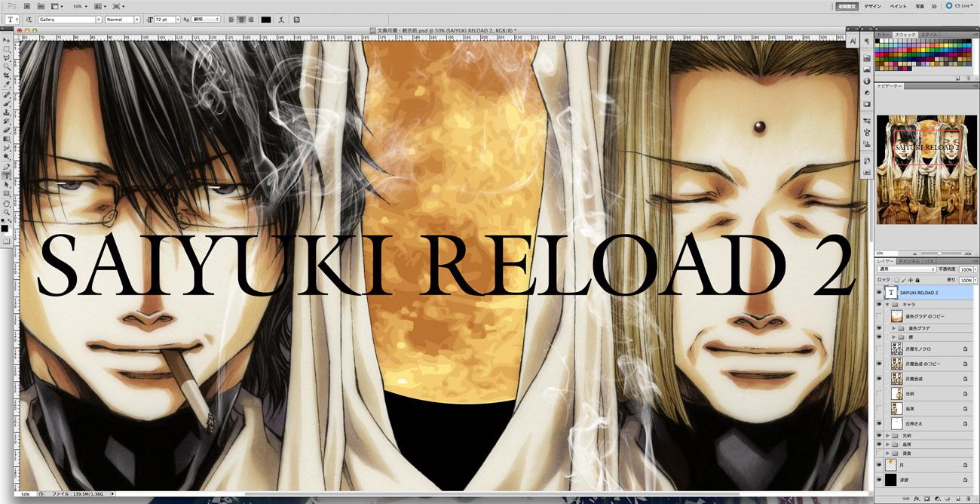Select the ナビゲーター panel tab
This screenshot has height=504, width=980.
(x=890, y=87)
